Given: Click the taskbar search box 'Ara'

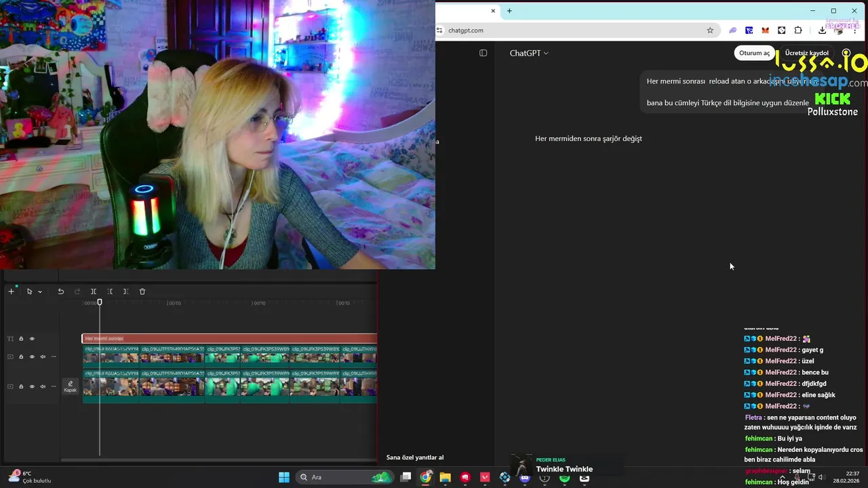Looking at the screenshot, I should pos(346,477).
